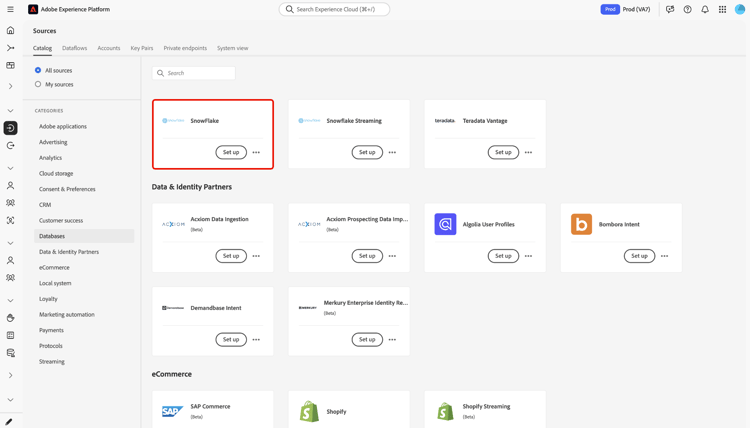Click the Search Experience Cloud field
The width and height of the screenshot is (750, 428).
point(334,9)
